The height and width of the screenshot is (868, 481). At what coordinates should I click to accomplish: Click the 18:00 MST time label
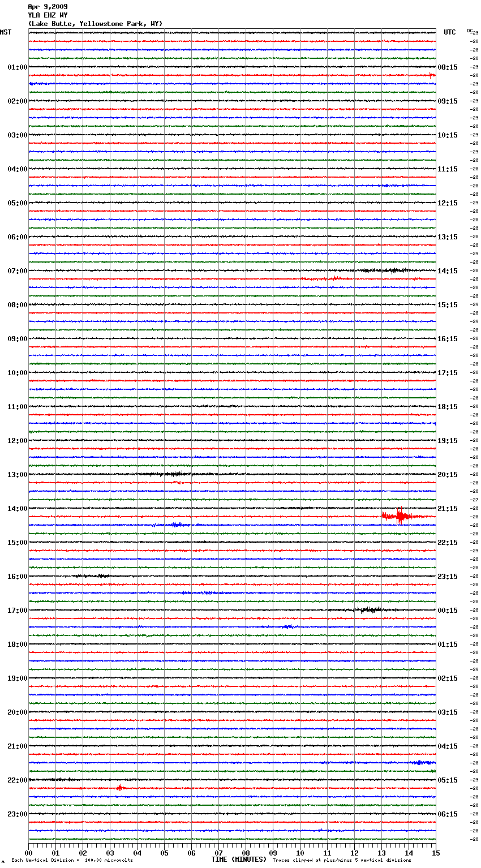pos(18,644)
